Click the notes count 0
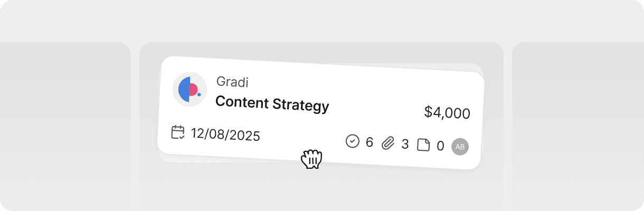Viewport: 644px width, 211px height. (x=440, y=146)
